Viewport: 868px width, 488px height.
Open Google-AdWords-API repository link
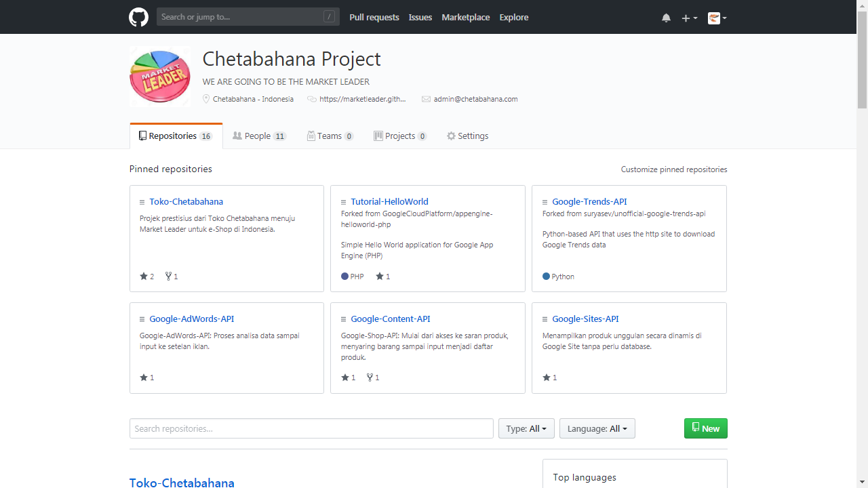tap(192, 319)
